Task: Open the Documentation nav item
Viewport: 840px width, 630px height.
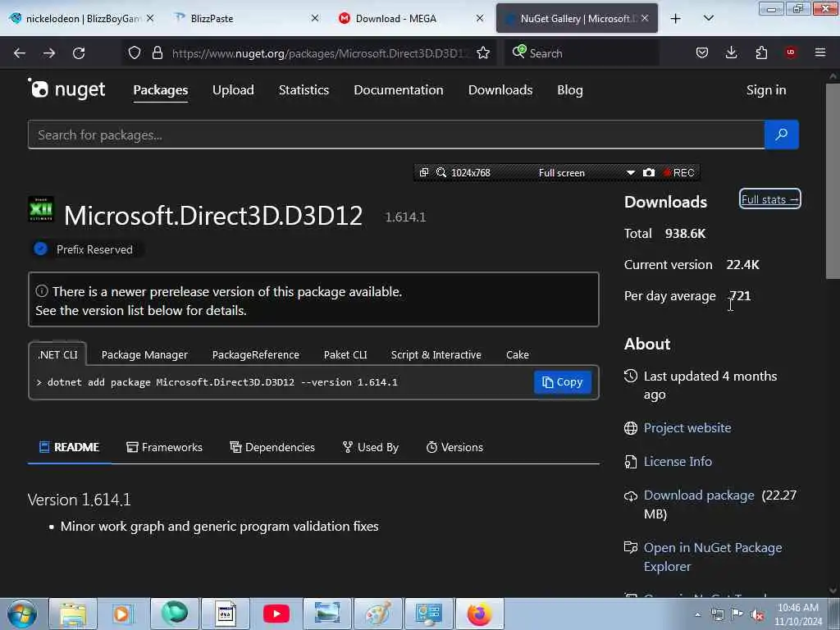Action: [x=399, y=90]
